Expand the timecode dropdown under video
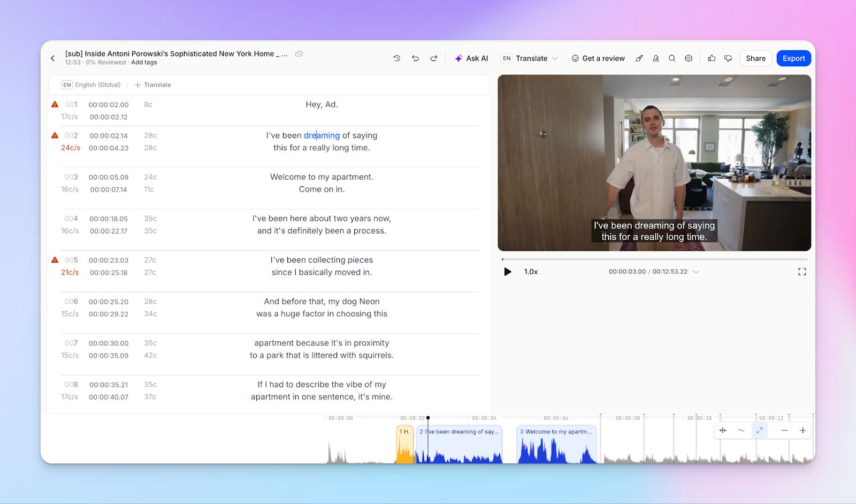This screenshot has width=856, height=504. (x=696, y=272)
